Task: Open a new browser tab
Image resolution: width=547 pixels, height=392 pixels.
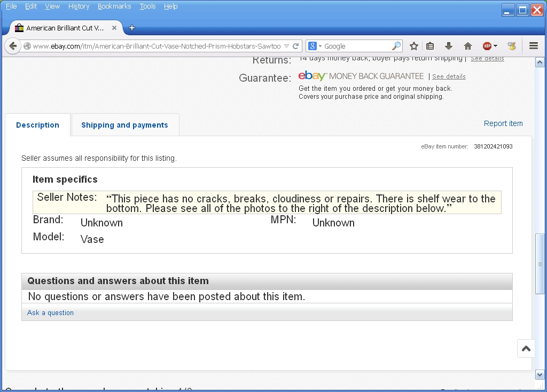Action: tap(132, 28)
